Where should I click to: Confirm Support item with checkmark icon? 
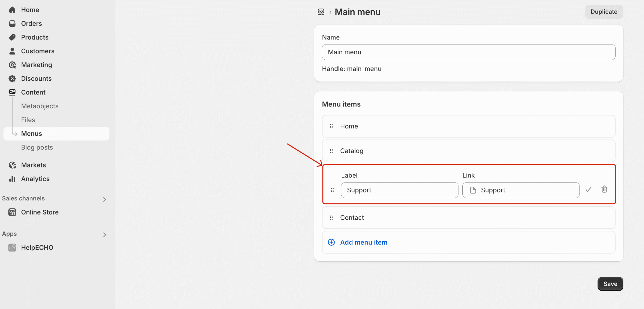pyautogui.click(x=588, y=189)
